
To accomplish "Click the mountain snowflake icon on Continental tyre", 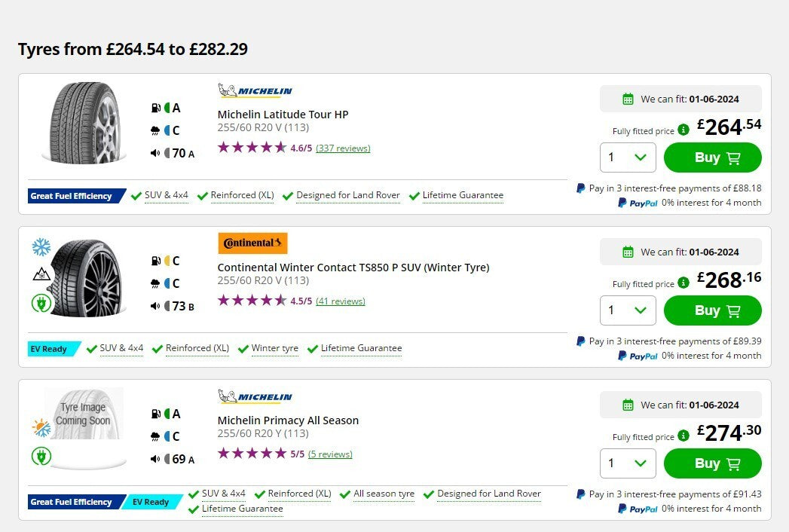I will (x=41, y=274).
